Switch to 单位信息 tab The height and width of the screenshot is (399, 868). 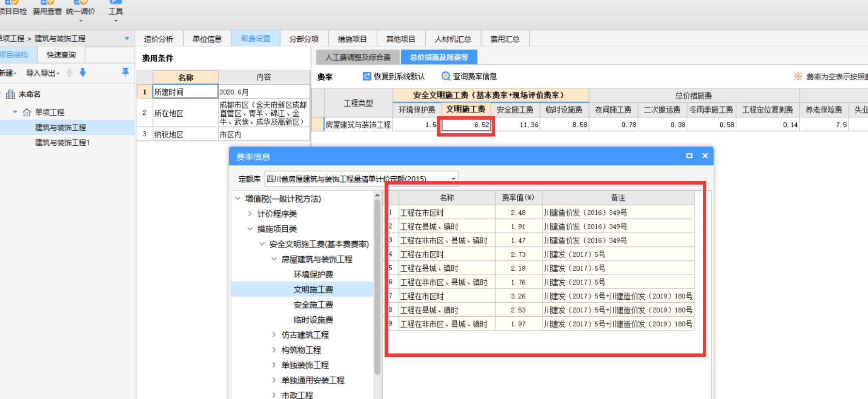207,39
